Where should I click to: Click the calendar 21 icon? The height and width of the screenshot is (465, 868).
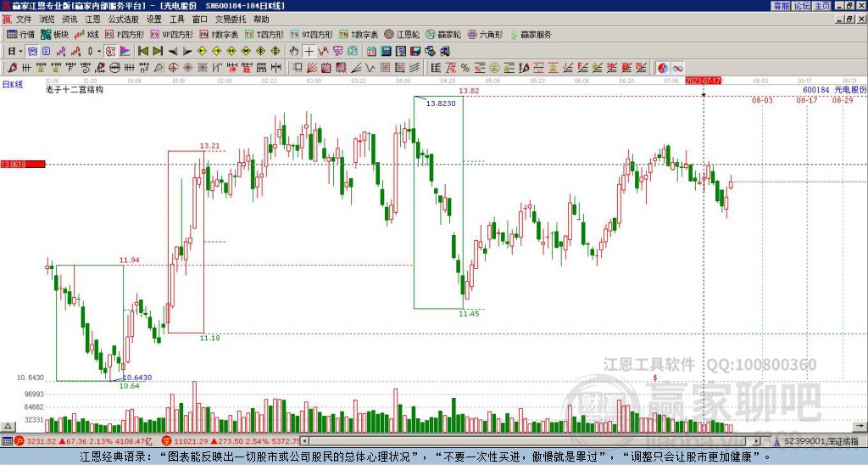pos(371,51)
